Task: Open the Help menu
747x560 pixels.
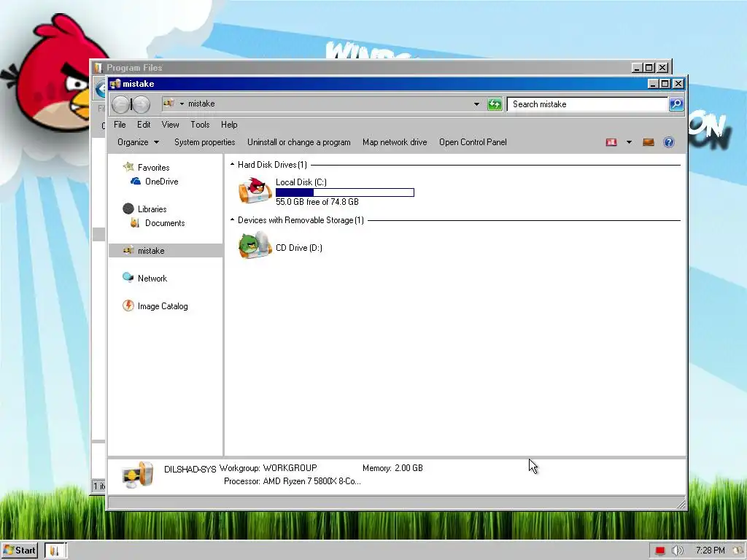Action: coord(228,124)
